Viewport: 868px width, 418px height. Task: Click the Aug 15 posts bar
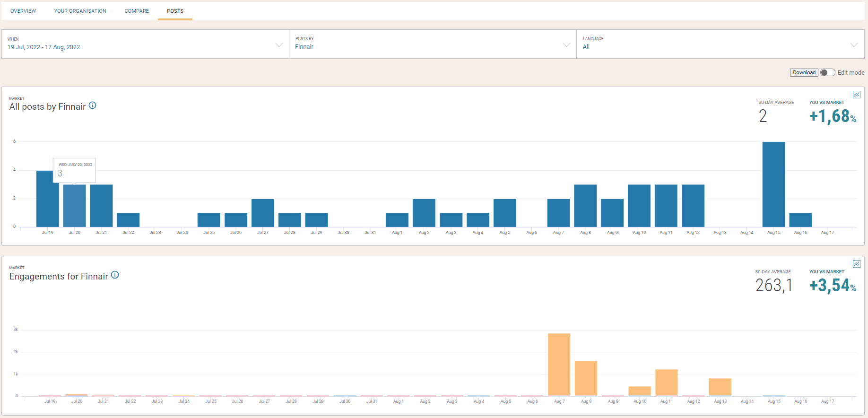pyautogui.click(x=773, y=184)
